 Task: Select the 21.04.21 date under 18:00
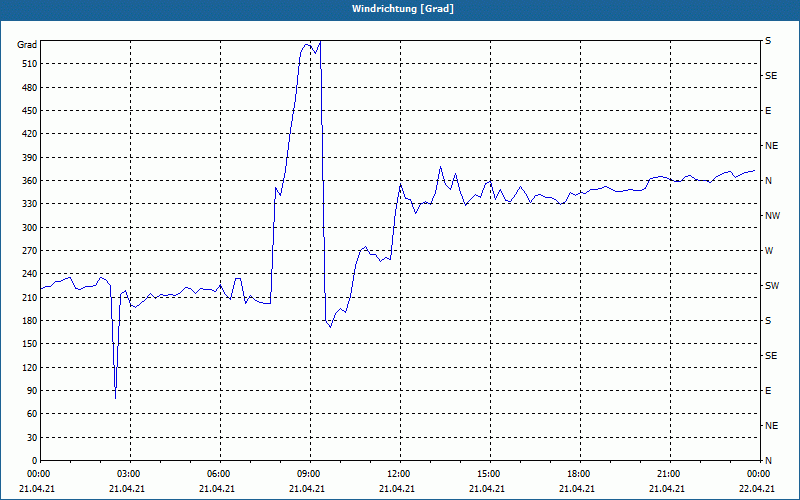point(577,488)
